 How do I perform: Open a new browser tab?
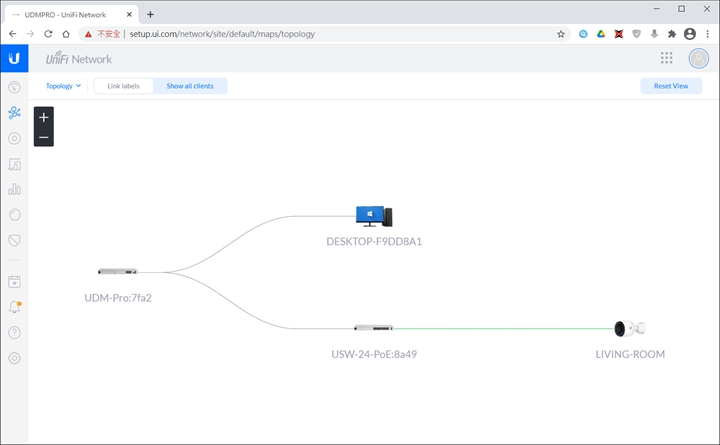pos(150,14)
